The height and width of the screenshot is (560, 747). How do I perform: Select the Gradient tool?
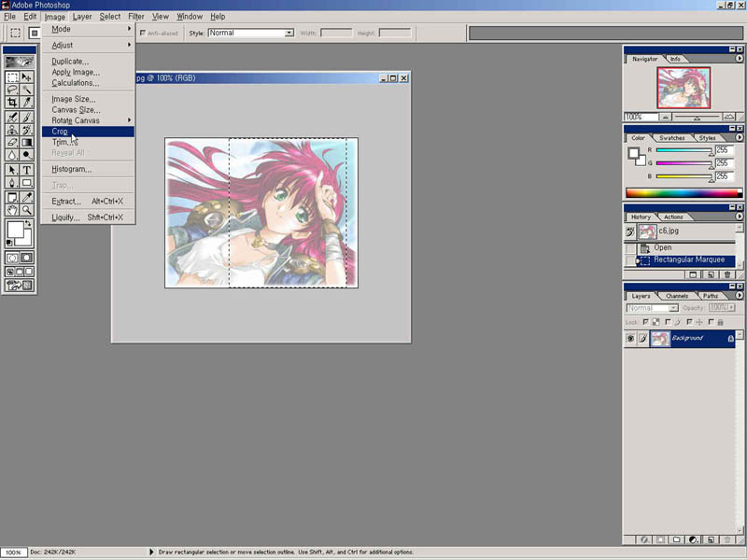point(27,142)
